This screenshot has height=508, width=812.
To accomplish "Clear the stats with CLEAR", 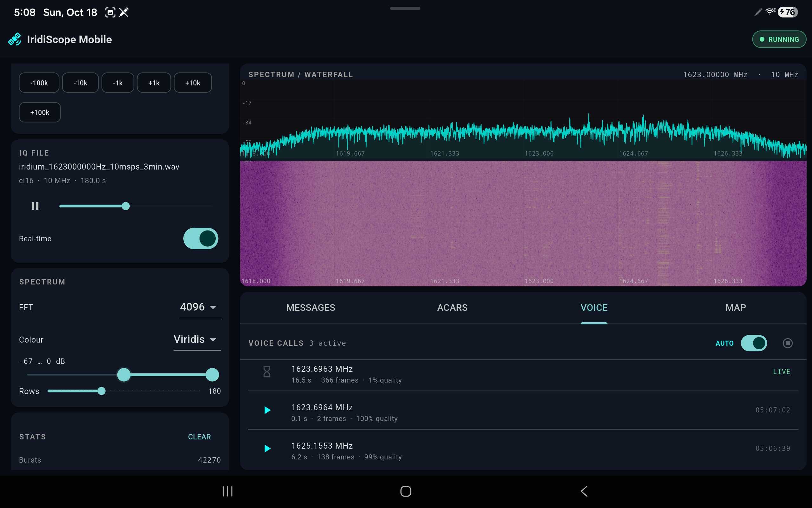I will [199, 437].
